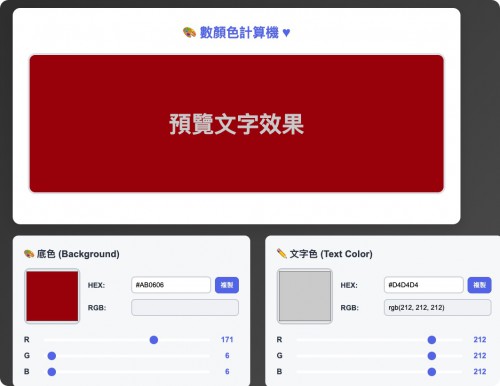Open the light gray text color swatch
Image resolution: width=500 pixels, height=386 pixels.
[305, 296]
